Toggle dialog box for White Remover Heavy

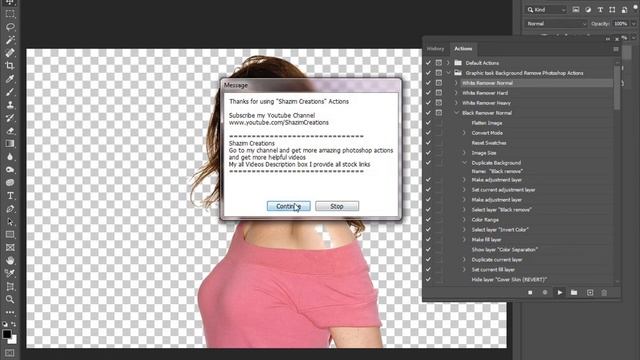coord(439,103)
